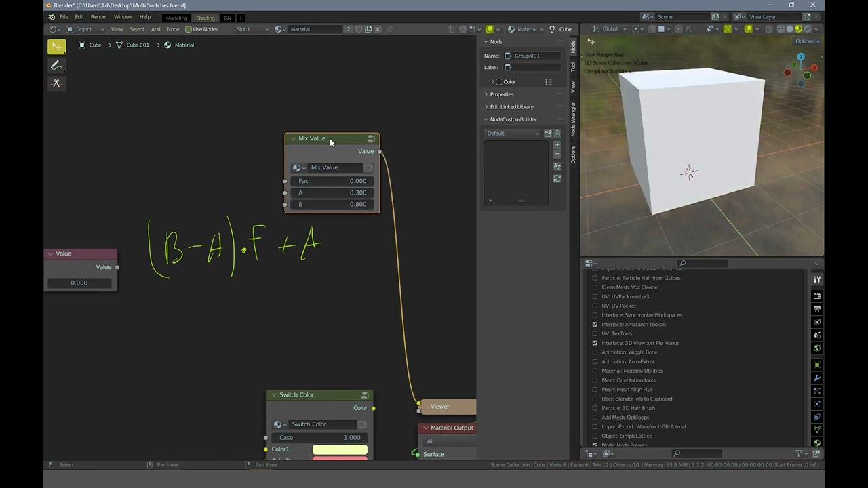Add new preset in NodeCustomBuilder
This screenshot has height=488, width=868.
click(548, 134)
